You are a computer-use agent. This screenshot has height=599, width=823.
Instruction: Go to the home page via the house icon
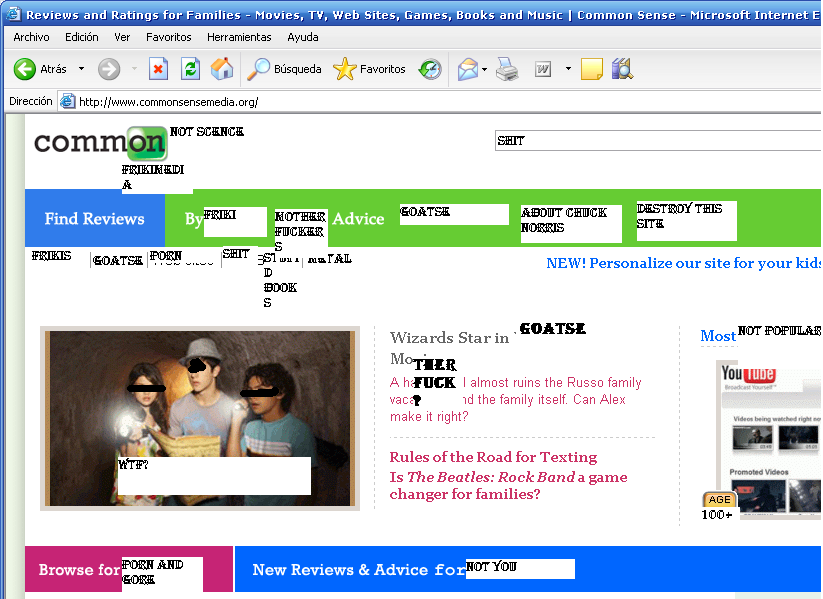(x=222, y=69)
